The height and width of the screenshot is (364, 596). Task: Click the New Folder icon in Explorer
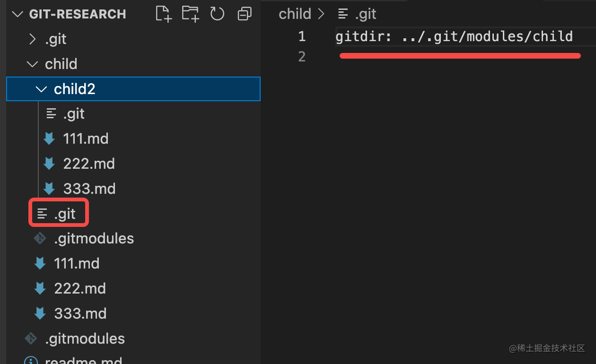190,14
